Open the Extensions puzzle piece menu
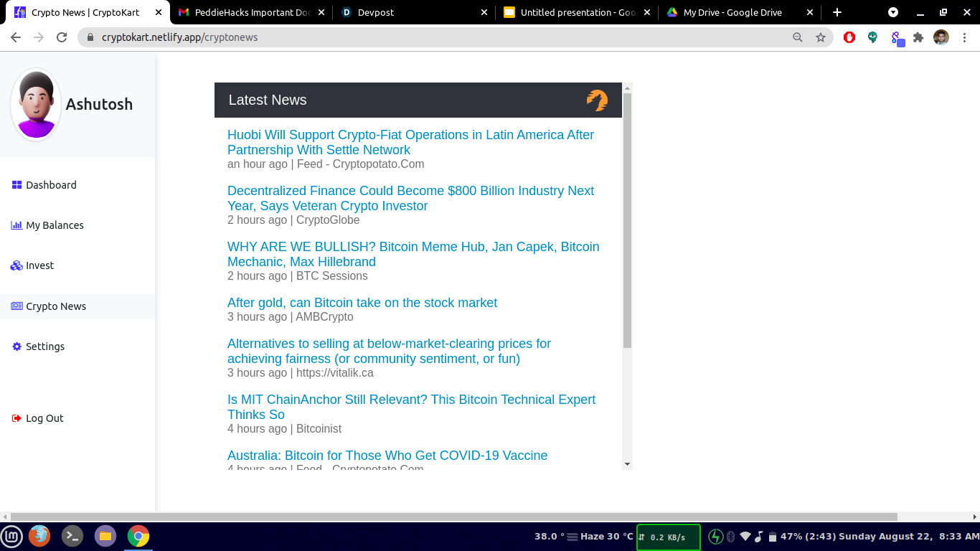 918,37
